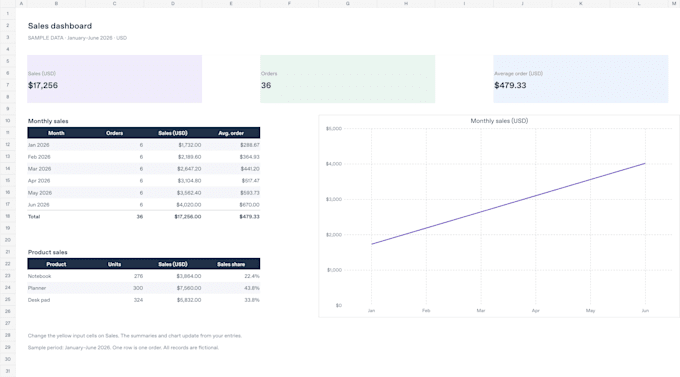This screenshot has height=377, width=680.
Task: Select the Total row label
Action: click(x=56, y=216)
